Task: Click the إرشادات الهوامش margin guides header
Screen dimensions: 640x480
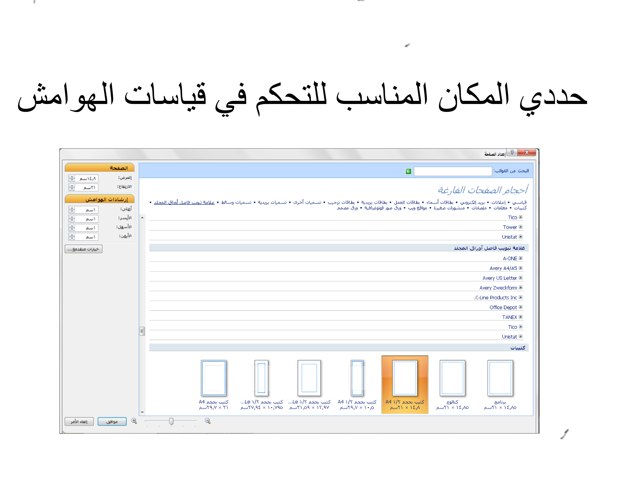Action: pos(100,199)
